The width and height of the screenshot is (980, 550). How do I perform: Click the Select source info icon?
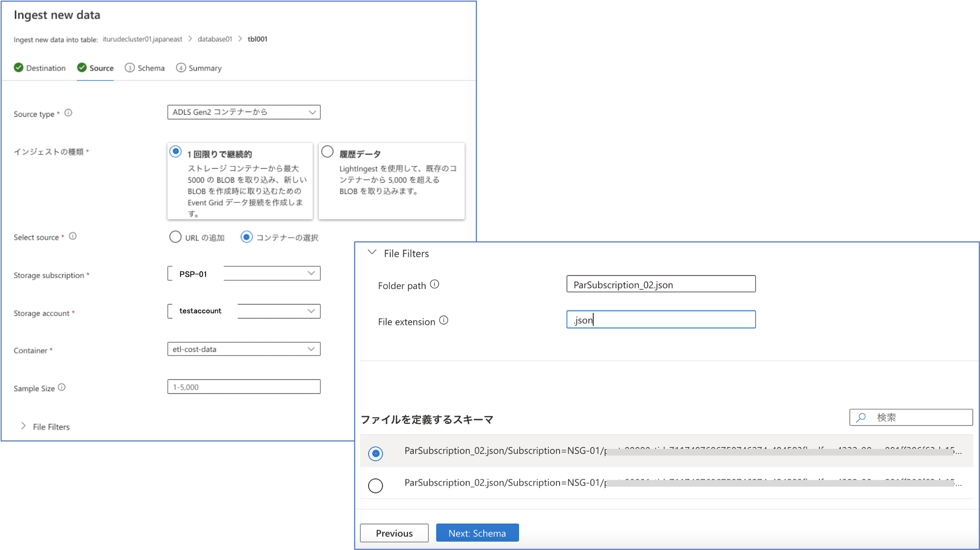pyautogui.click(x=73, y=236)
